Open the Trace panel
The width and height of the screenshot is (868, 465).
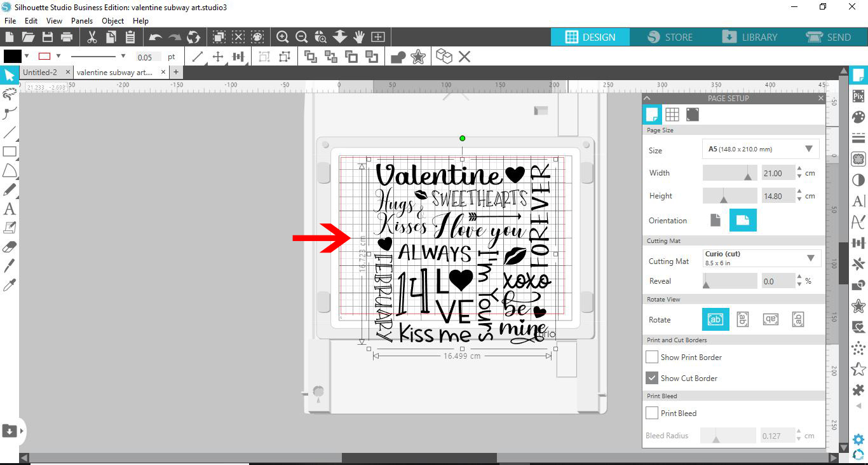click(x=858, y=159)
